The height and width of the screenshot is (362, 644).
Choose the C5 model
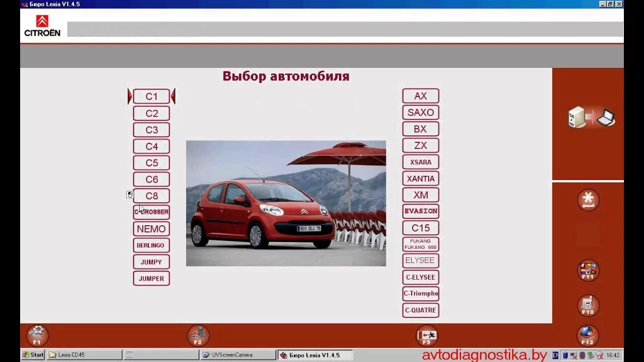pos(151,163)
